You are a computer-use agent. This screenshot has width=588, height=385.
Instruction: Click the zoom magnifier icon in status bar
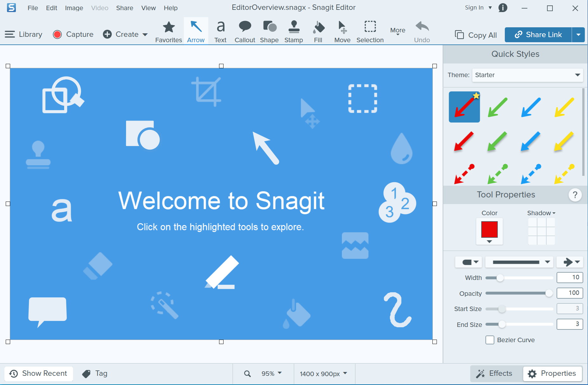247,374
